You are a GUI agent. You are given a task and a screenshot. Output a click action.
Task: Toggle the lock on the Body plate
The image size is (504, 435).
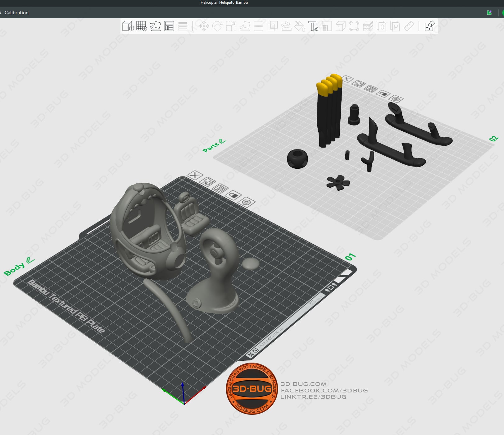click(234, 195)
